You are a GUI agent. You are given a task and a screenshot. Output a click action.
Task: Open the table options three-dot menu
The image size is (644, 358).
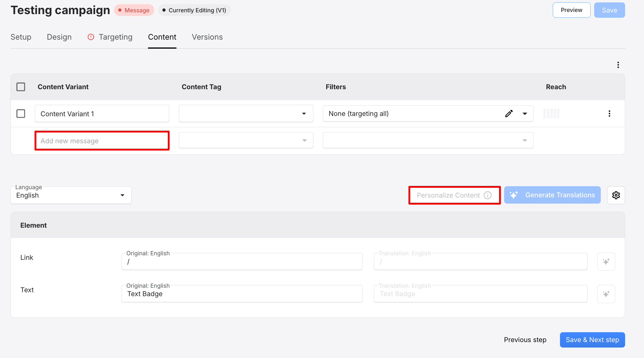(618, 65)
